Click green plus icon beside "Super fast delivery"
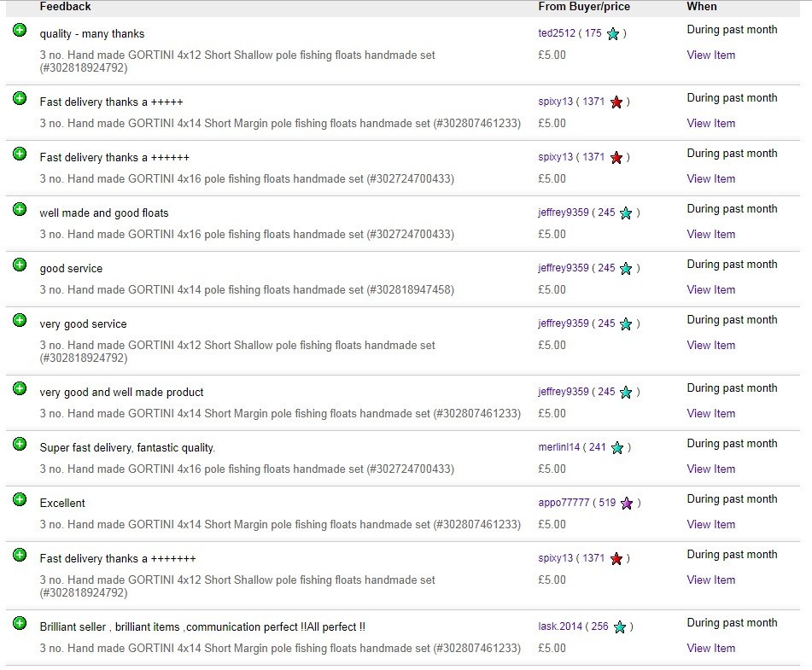The image size is (812, 670). 20,445
